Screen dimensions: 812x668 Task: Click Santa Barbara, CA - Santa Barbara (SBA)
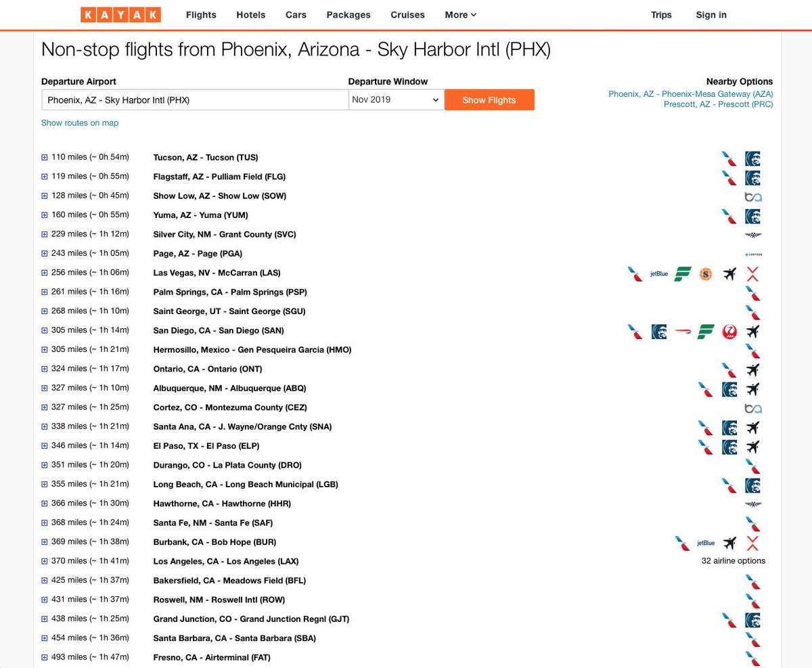235,638
